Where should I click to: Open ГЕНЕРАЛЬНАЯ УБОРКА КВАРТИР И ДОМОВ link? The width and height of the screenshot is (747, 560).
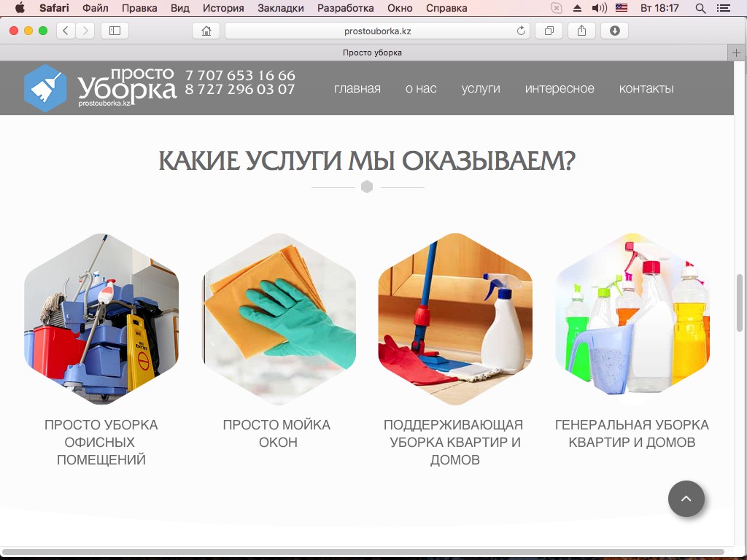coord(632,434)
